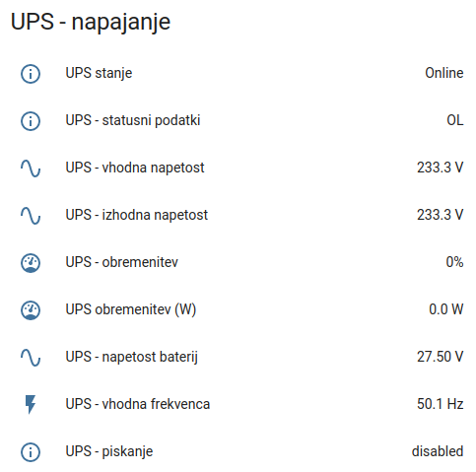Click the info icon for UPS - statusni podatki
The image size is (476, 472).
(31, 121)
